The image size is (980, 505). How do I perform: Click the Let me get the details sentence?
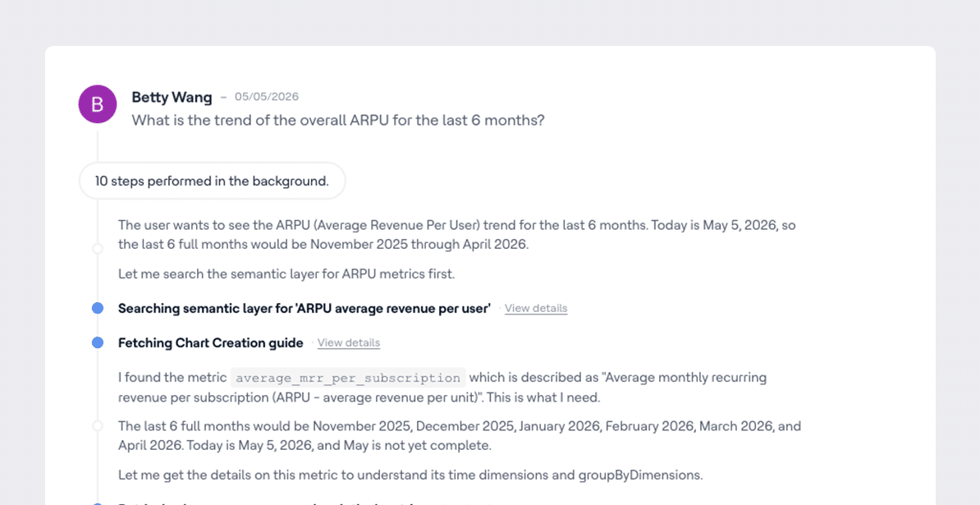click(x=410, y=475)
